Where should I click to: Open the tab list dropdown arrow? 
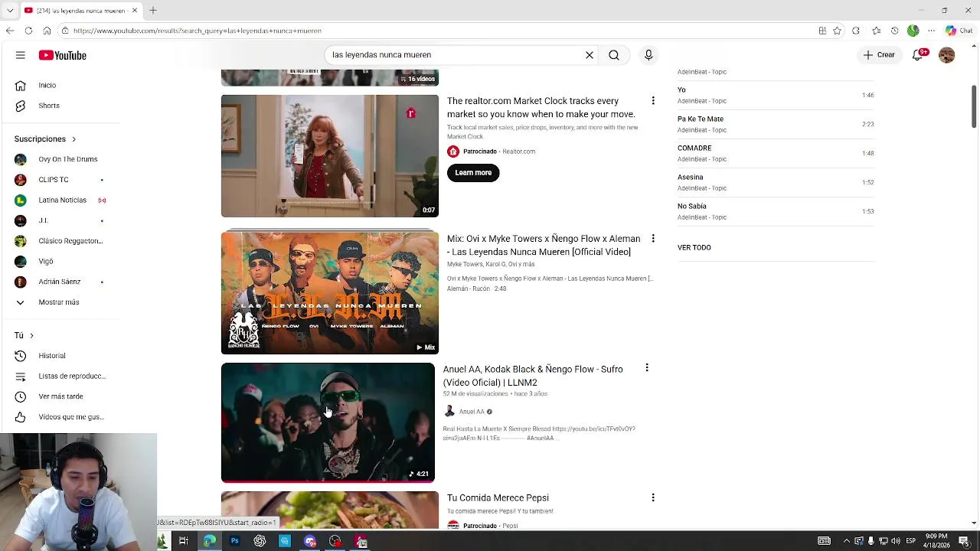[x=10, y=11]
